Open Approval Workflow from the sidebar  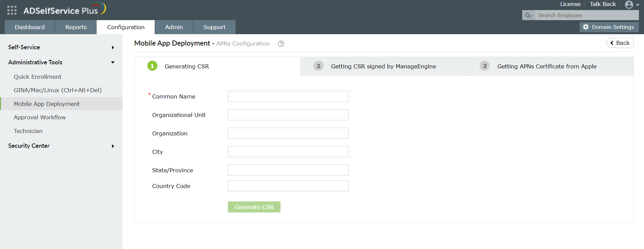click(x=40, y=117)
